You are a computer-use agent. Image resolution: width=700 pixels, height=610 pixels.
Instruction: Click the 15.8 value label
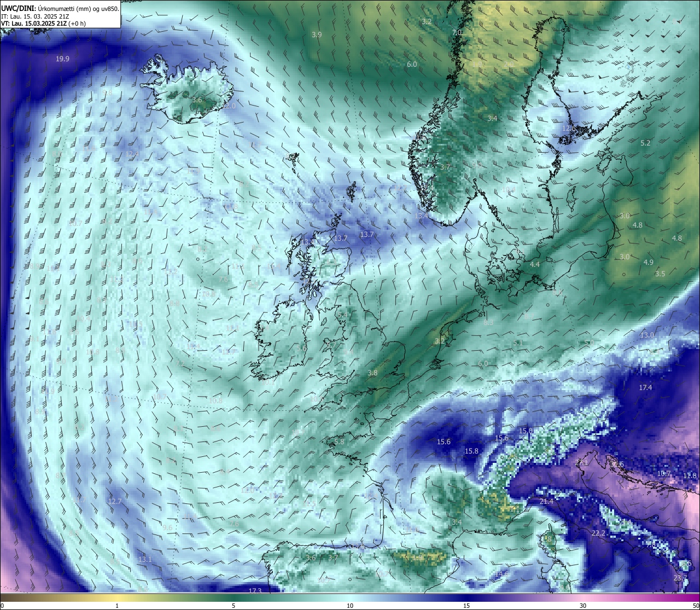click(x=471, y=451)
